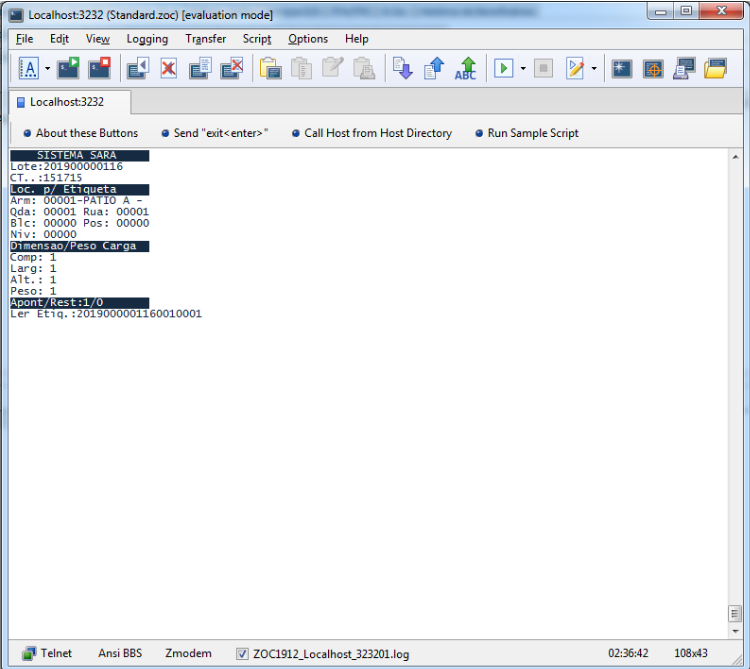
Task: Click the About these Buttons button
Action: point(81,133)
